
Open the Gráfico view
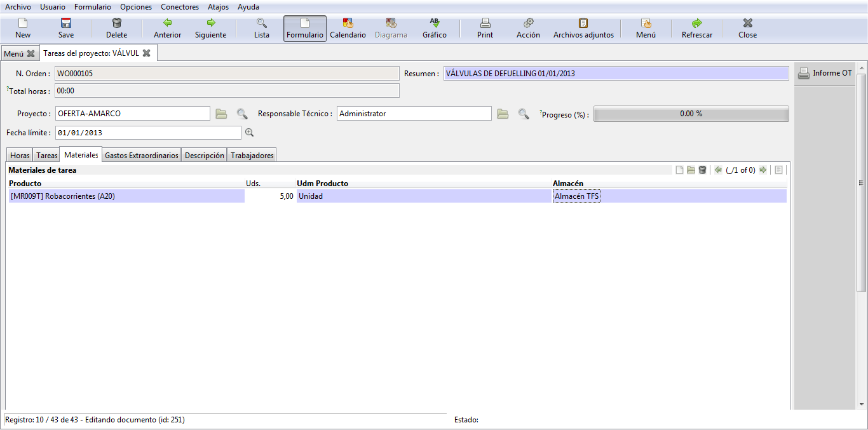(x=435, y=29)
